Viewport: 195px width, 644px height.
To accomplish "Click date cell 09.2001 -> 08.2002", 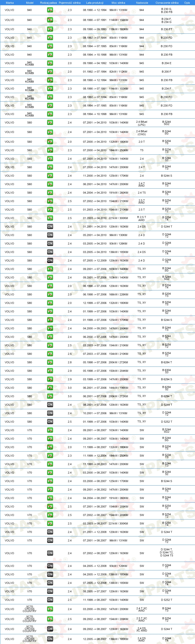I will (x=95, y=490).
